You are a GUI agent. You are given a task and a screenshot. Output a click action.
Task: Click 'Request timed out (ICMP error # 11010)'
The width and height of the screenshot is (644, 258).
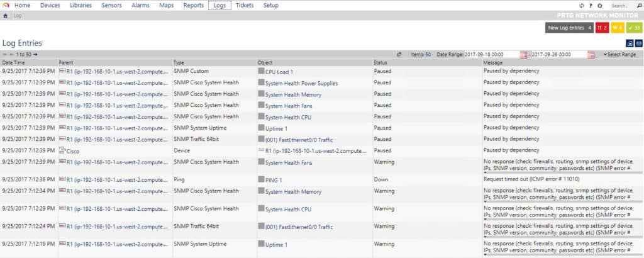click(x=532, y=179)
